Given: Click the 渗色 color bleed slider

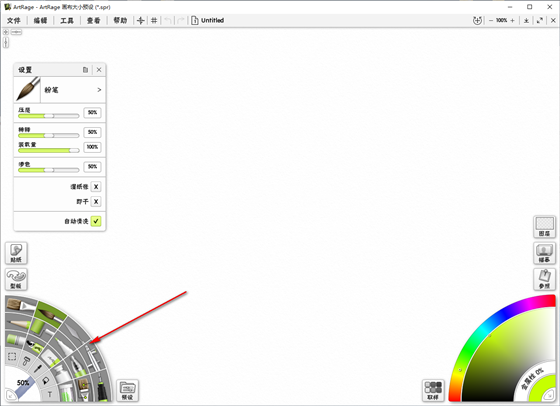Looking at the screenshot, I should click(x=49, y=170).
